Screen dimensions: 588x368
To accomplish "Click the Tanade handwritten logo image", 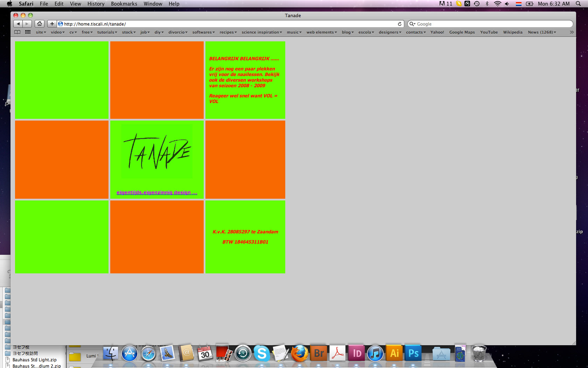I will tap(157, 151).
